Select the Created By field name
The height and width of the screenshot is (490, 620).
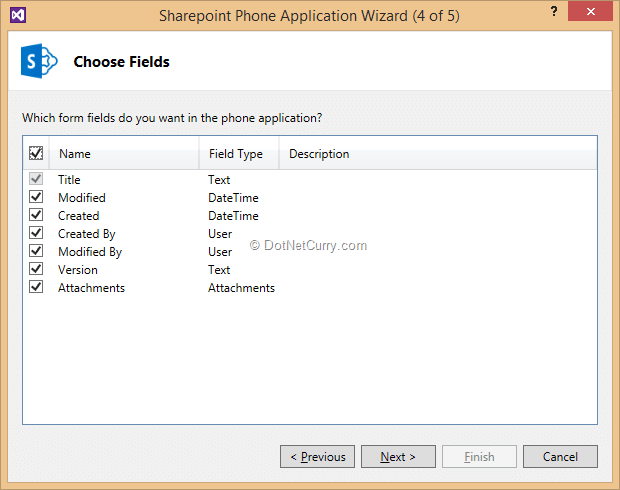pos(87,234)
